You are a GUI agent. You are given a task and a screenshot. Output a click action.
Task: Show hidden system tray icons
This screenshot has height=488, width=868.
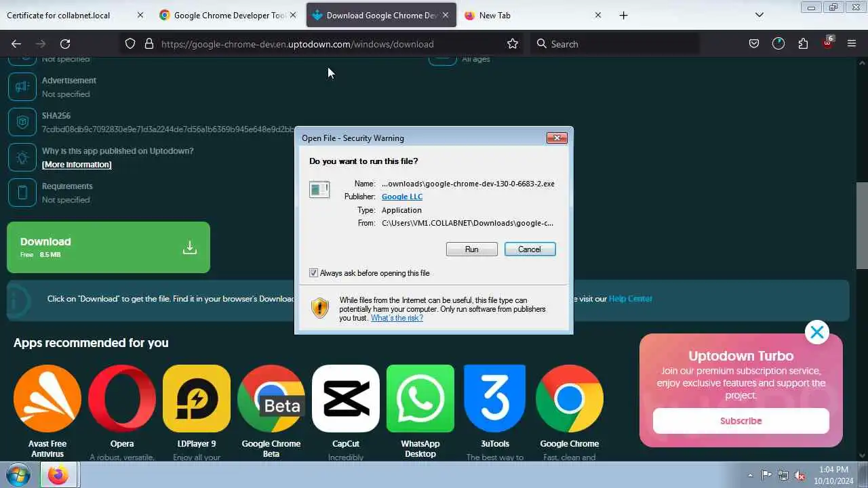pyautogui.click(x=750, y=475)
